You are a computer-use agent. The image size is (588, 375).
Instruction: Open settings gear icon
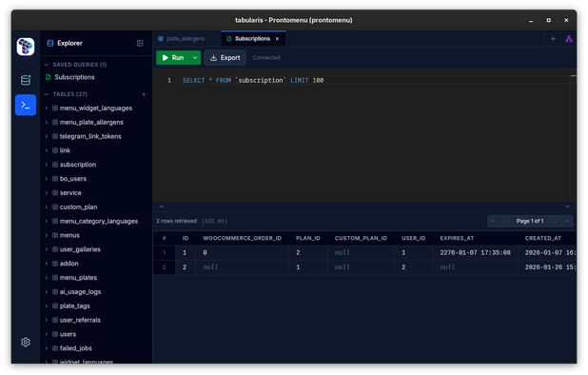click(x=26, y=342)
